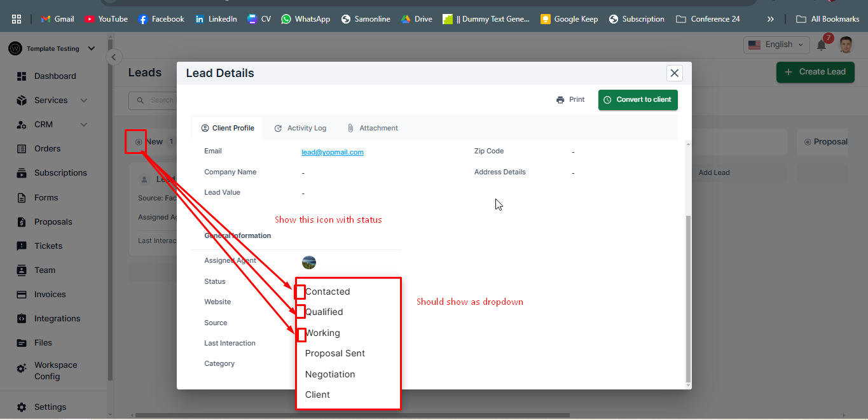Open Workspace Config in the sidebar

(x=47, y=370)
